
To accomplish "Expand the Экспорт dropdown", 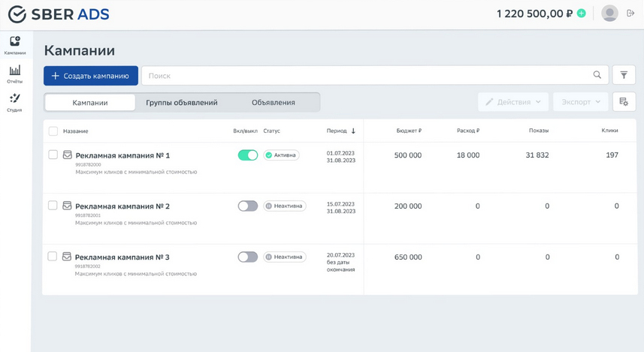I will pos(580,102).
